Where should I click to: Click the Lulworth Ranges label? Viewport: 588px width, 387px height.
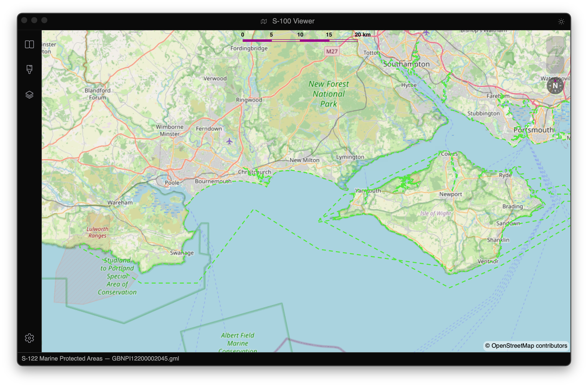click(x=97, y=232)
